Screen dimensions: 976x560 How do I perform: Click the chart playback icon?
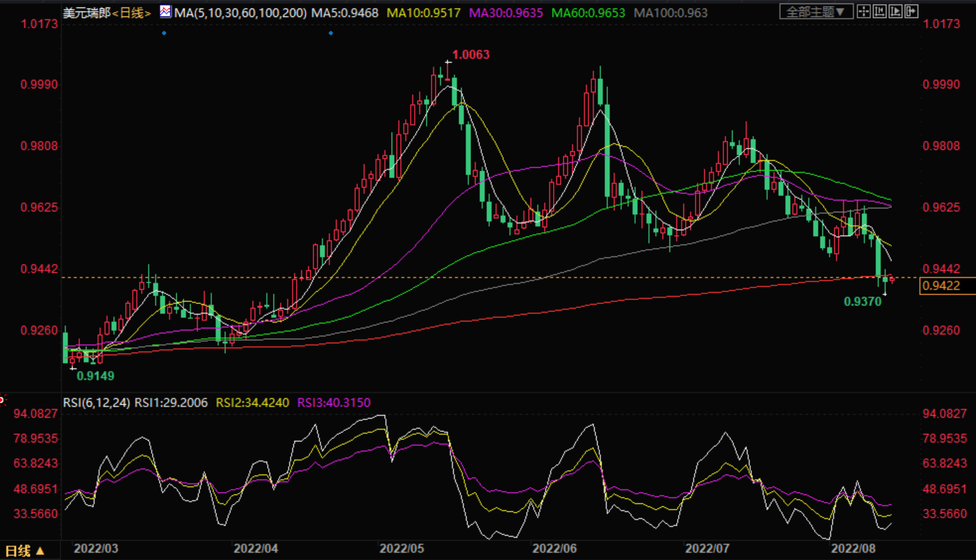[895, 12]
